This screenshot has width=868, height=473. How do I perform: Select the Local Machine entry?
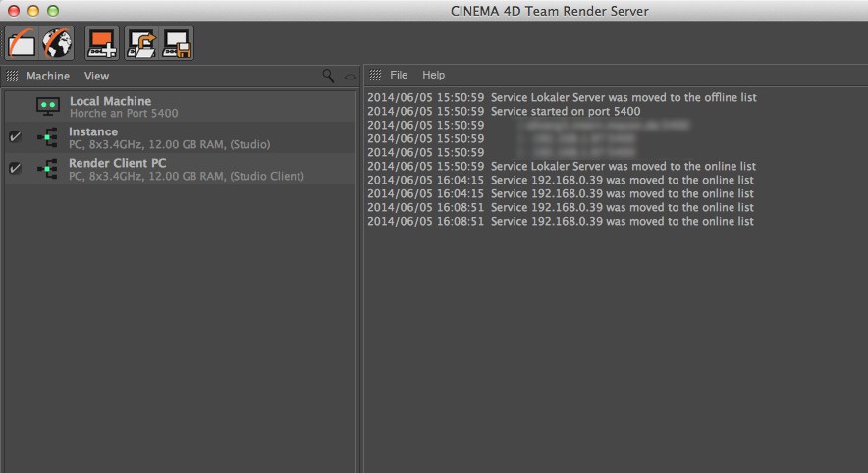110,101
